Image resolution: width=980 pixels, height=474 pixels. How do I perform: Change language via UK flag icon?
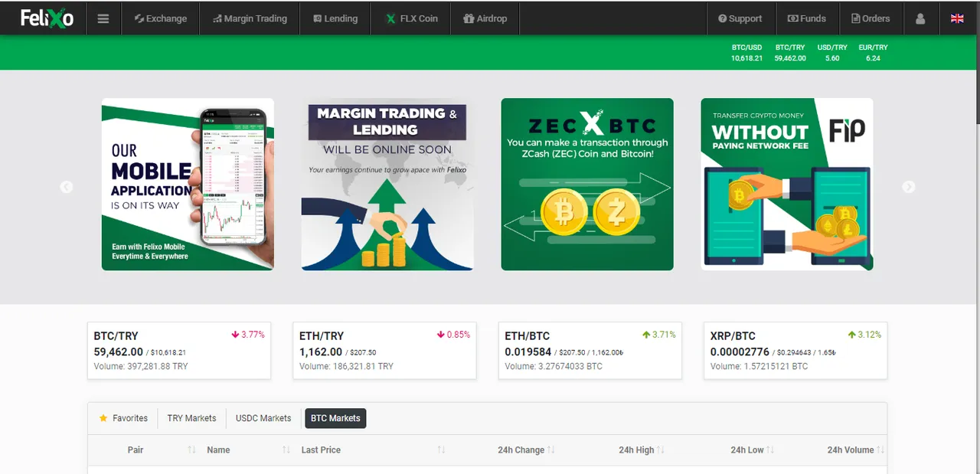tap(957, 18)
